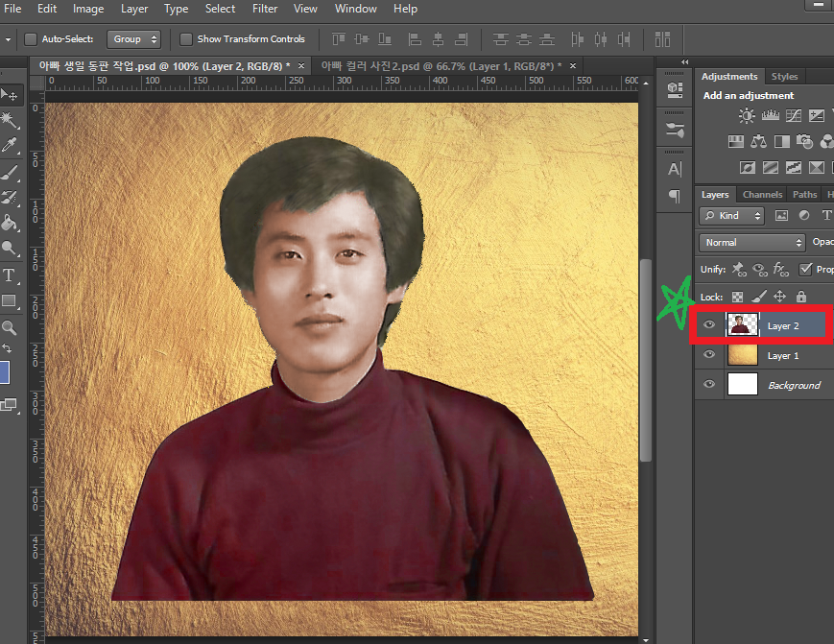Open the Brush Presets panel icon
Image resolution: width=834 pixels, height=644 pixels.
point(675,130)
